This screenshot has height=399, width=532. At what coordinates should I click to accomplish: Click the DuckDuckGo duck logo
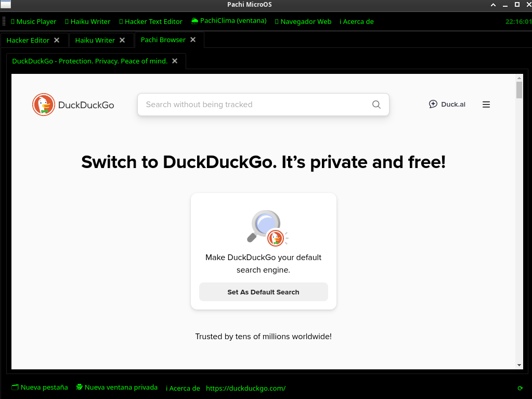tap(44, 105)
